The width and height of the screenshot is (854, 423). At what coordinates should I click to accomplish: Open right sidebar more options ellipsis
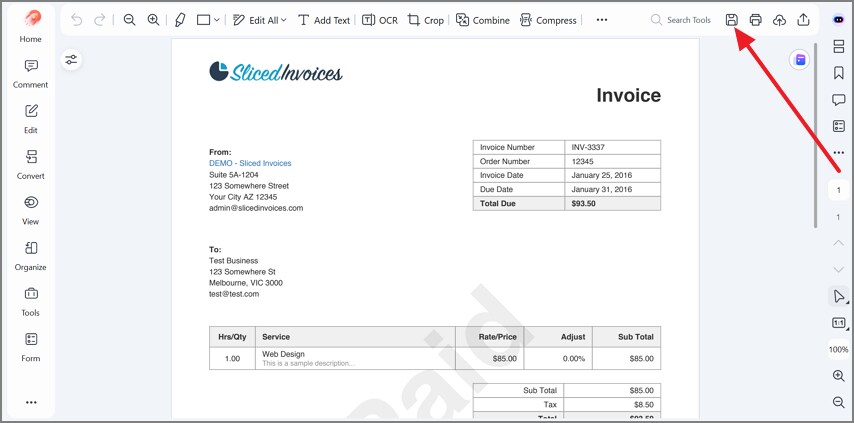839,153
